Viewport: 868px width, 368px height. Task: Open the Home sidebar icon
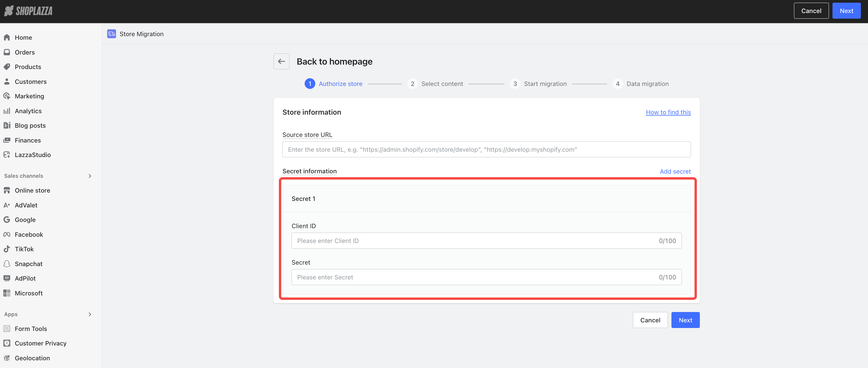pyautogui.click(x=7, y=37)
